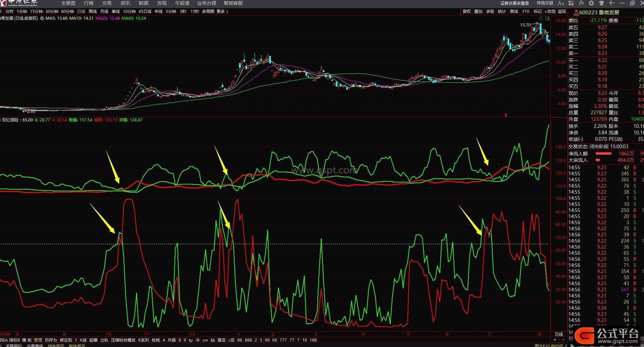Select 筹变 indicator

(x=222, y=340)
